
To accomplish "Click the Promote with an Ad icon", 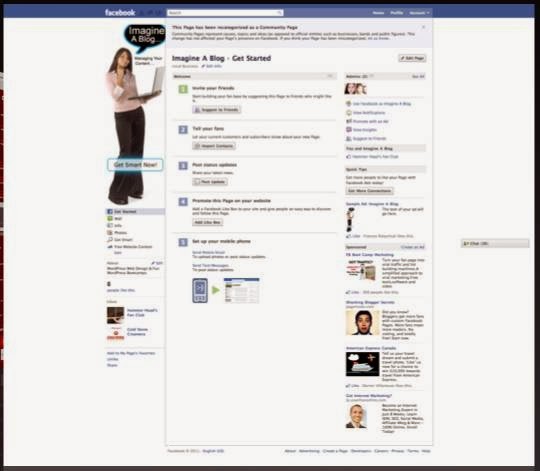I will click(349, 121).
